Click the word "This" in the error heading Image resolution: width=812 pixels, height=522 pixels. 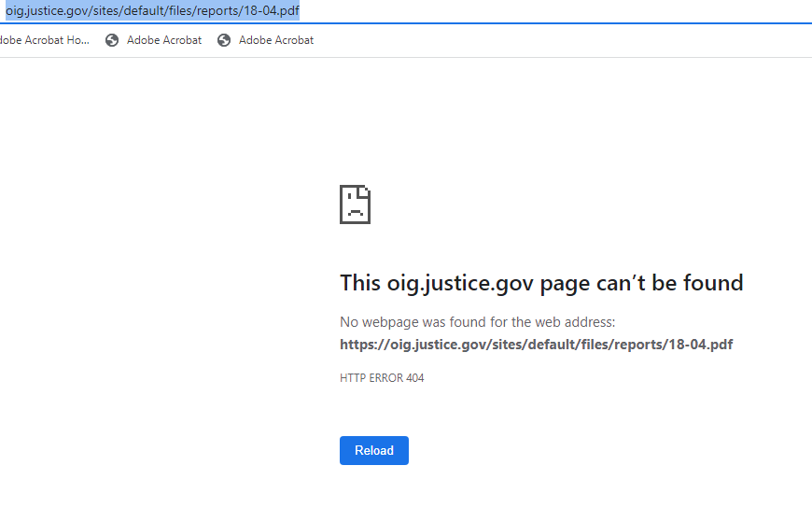(x=360, y=283)
